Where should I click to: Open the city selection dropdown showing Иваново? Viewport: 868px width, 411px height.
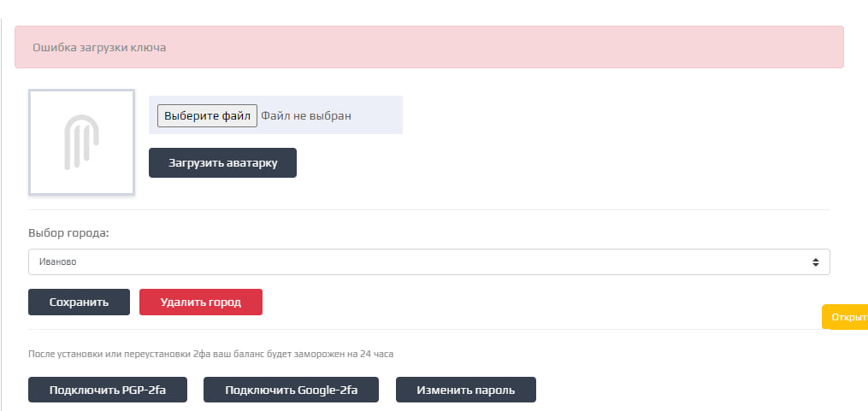click(429, 261)
